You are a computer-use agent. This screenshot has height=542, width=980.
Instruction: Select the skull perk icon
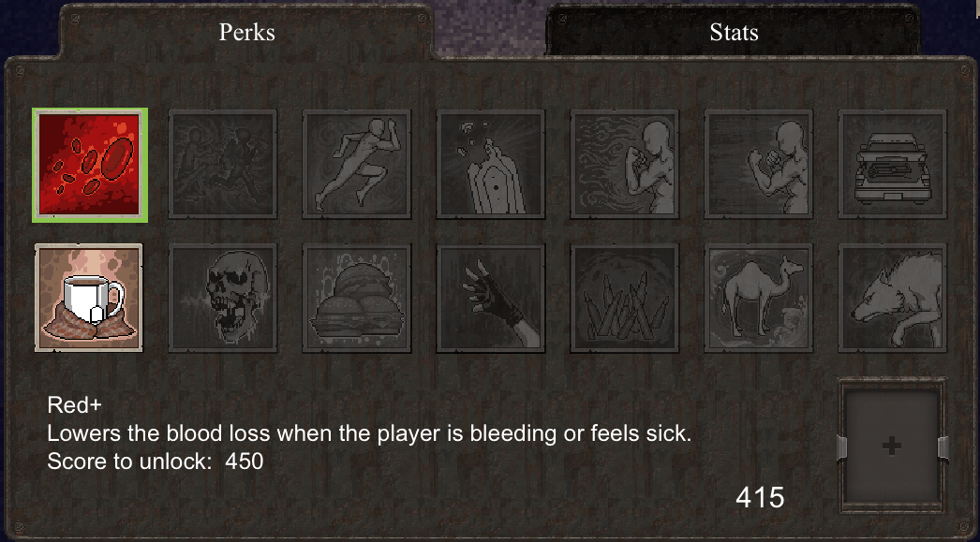[x=222, y=298]
